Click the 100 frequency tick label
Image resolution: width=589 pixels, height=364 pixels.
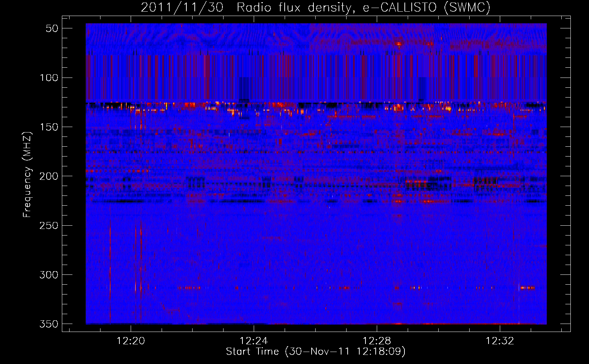(x=49, y=78)
